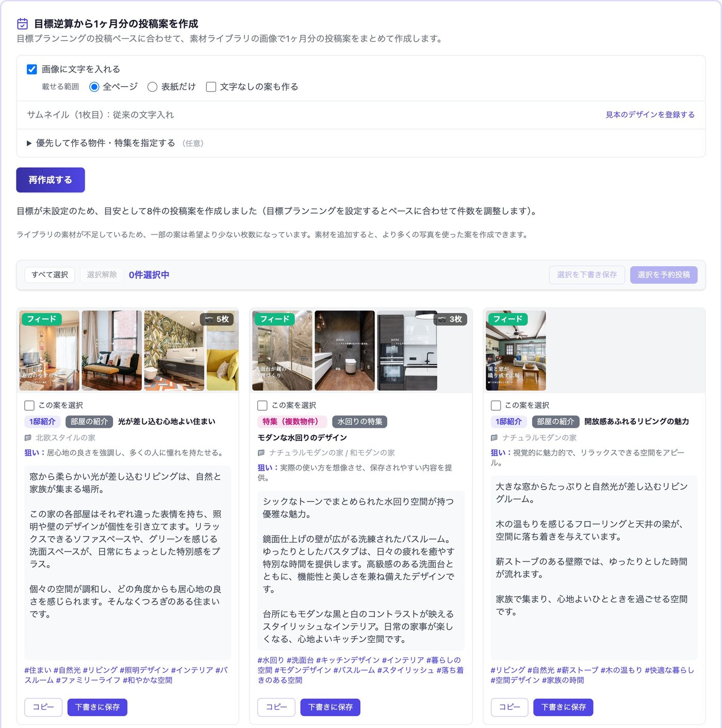Save 光が差し込む心地よい住まい post as draft
Screen dimensions: 722x728
click(97, 707)
